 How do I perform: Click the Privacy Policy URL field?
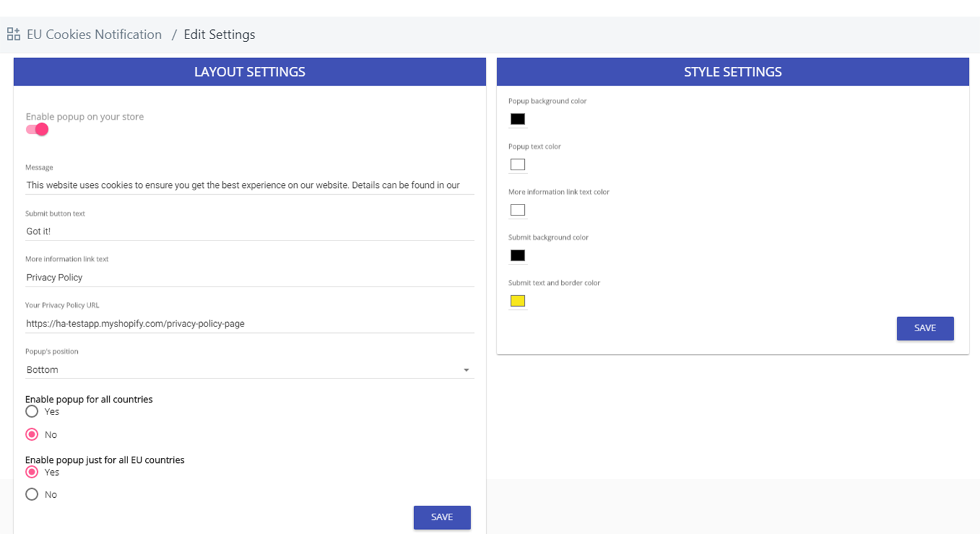[249, 323]
